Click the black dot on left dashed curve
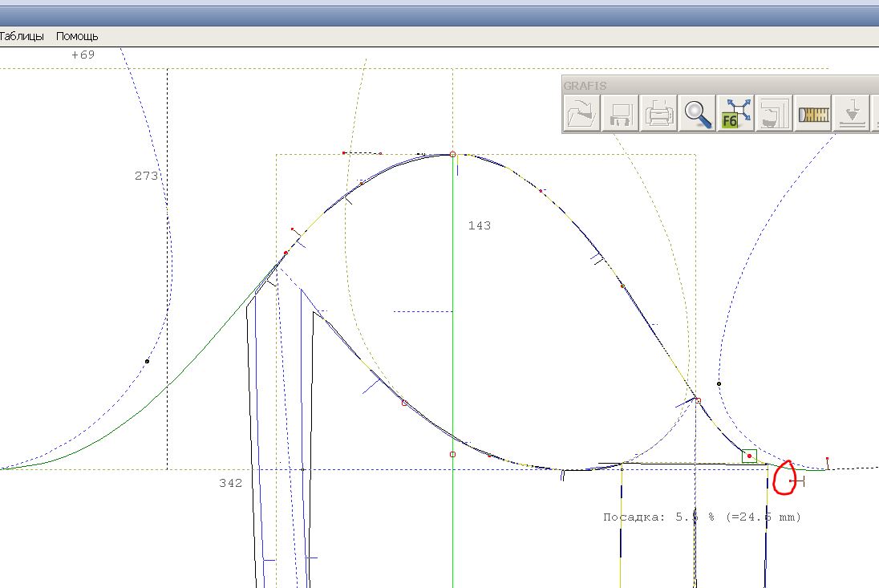Image resolution: width=879 pixels, height=588 pixels. click(x=147, y=361)
